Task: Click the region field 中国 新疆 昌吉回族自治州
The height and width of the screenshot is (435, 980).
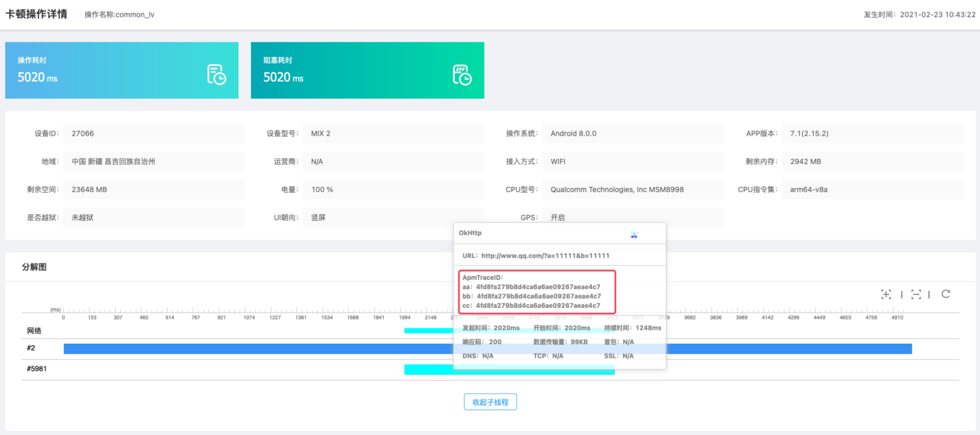Action: 154,161
